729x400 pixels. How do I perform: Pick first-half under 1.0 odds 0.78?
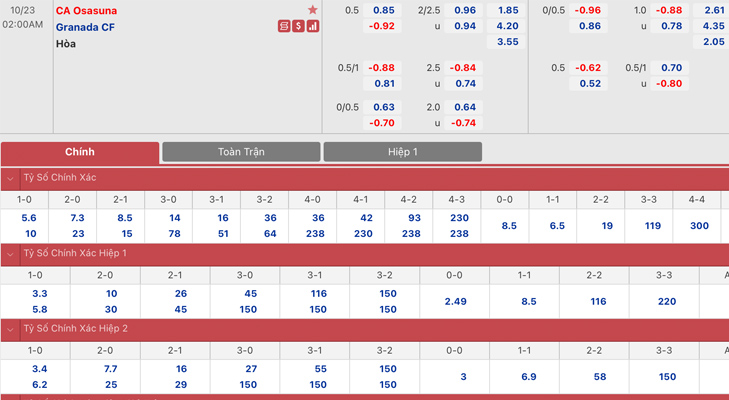click(x=669, y=26)
